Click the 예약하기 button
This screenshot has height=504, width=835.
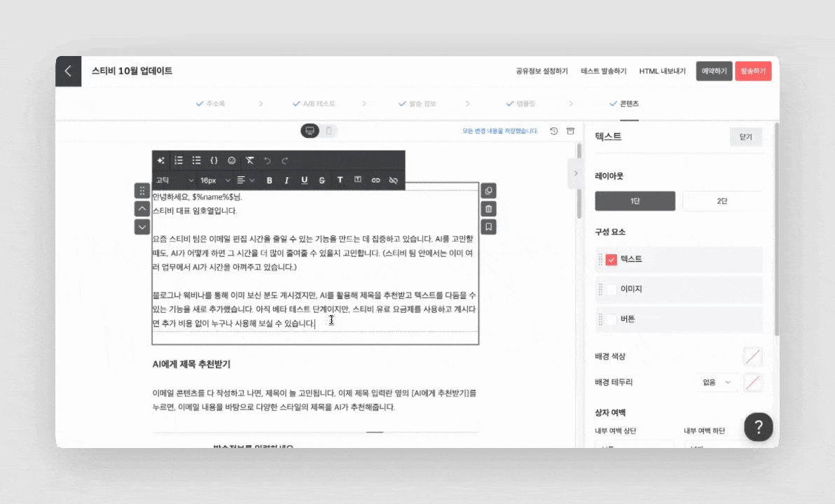714,71
